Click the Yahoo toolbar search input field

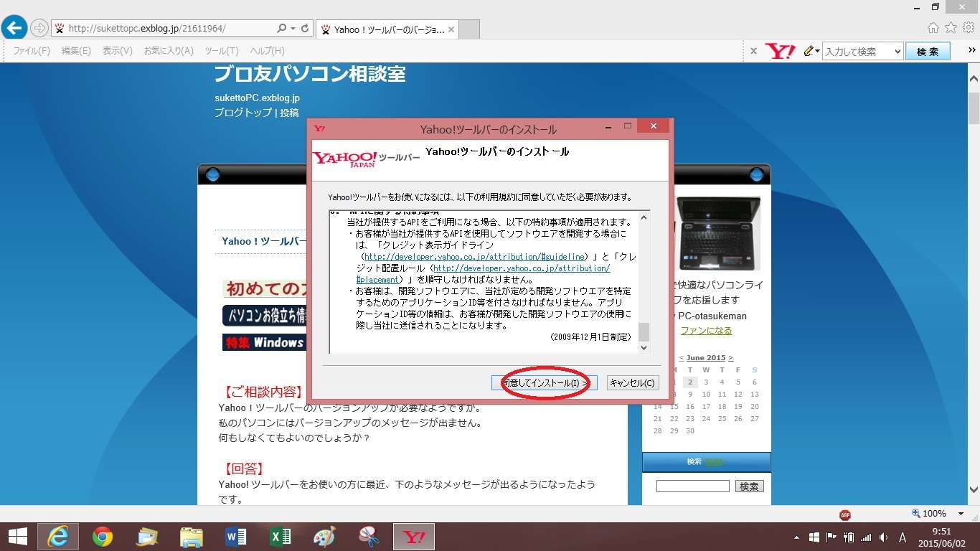857,52
